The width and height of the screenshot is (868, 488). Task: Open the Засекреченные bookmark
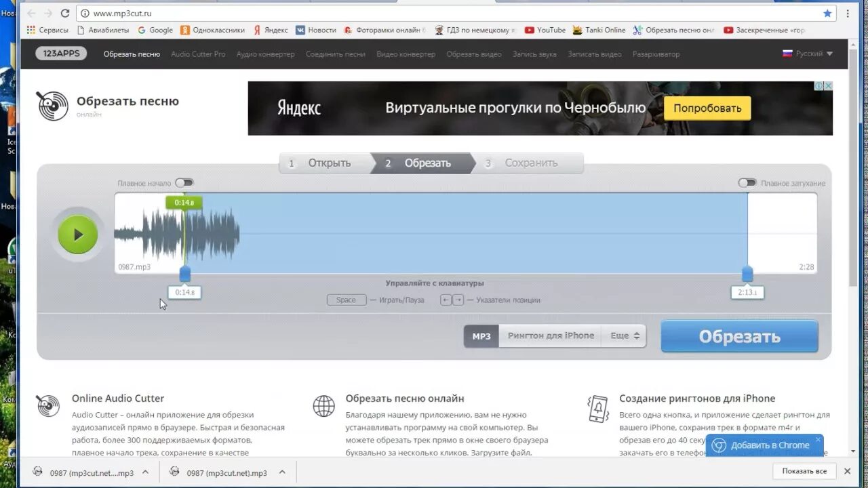tap(765, 30)
